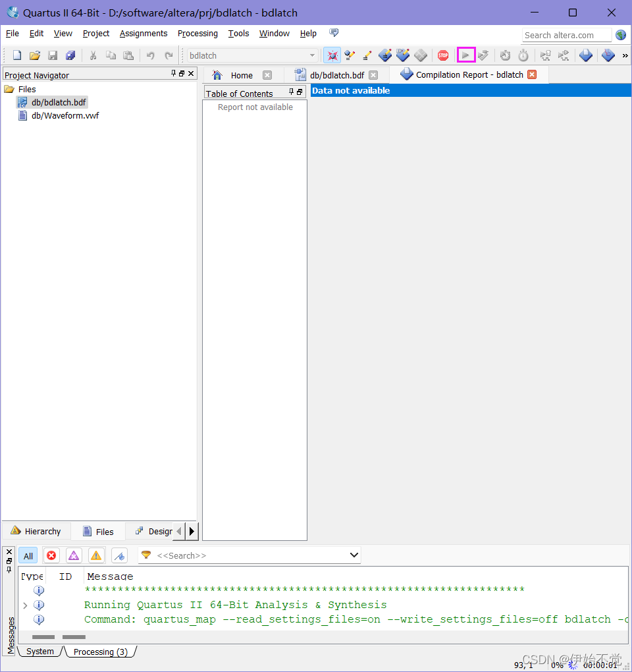This screenshot has width=632, height=672.
Task: Open the bdlatch project dropdown
Action: click(x=312, y=55)
